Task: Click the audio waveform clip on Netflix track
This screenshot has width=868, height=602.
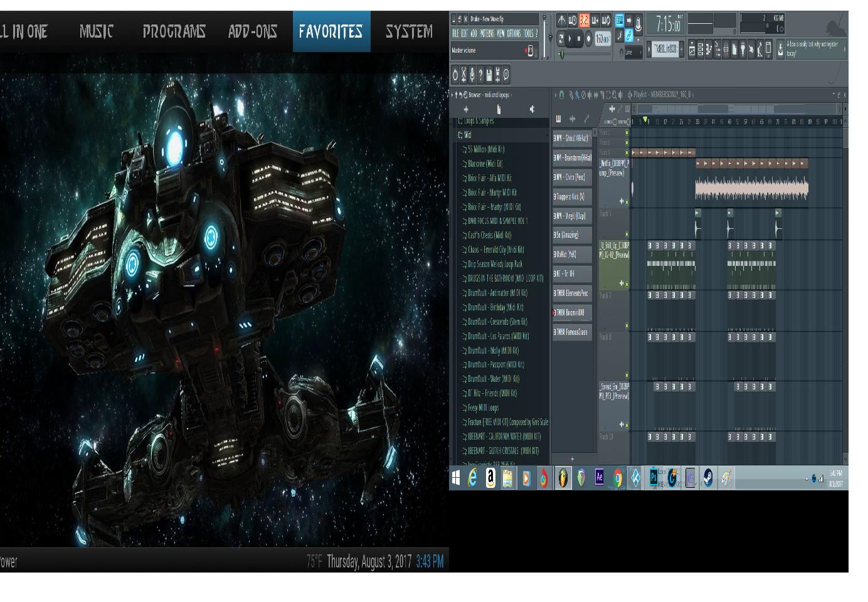Action: pyautogui.click(x=751, y=188)
